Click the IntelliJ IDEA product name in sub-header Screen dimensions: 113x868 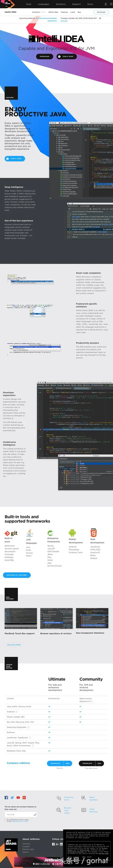10,12
